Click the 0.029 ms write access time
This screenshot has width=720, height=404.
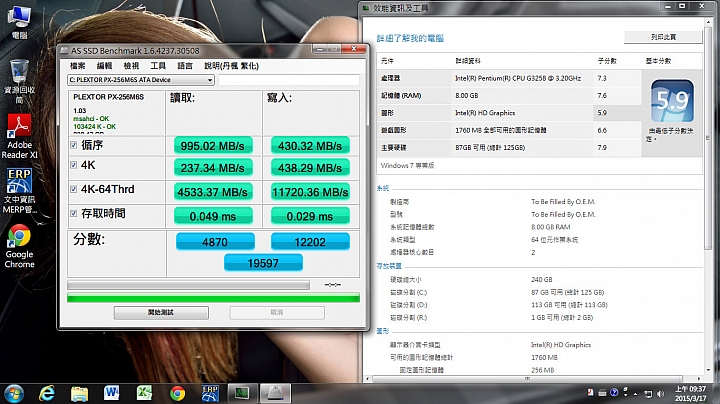pyautogui.click(x=310, y=216)
